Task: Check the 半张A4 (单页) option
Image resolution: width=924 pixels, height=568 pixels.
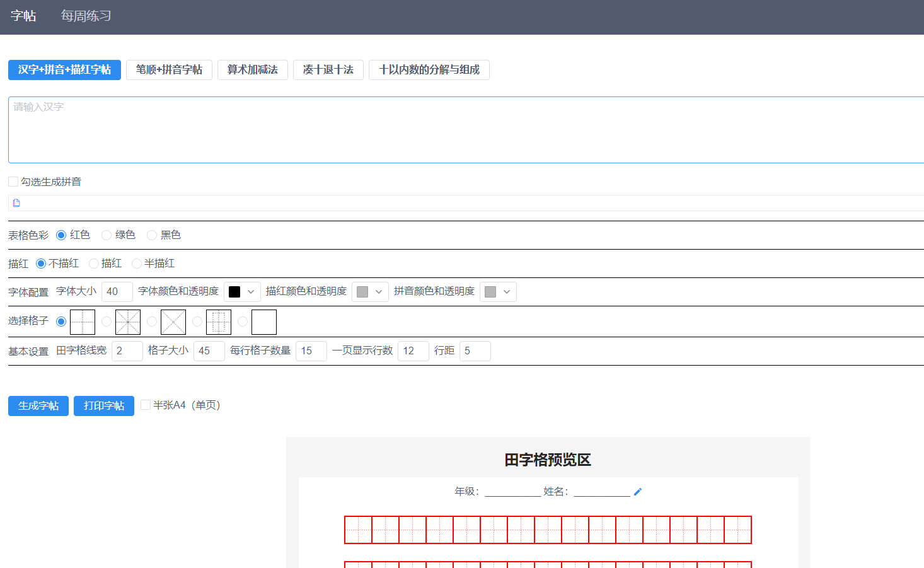Action: click(x=146, y=405)
